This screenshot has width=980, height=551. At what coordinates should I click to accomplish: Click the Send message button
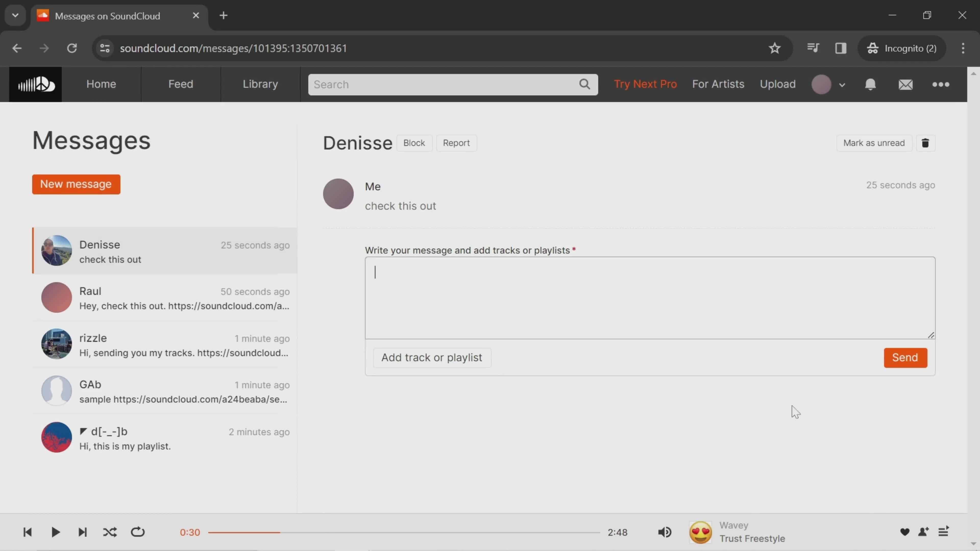(x=905, y=357)
